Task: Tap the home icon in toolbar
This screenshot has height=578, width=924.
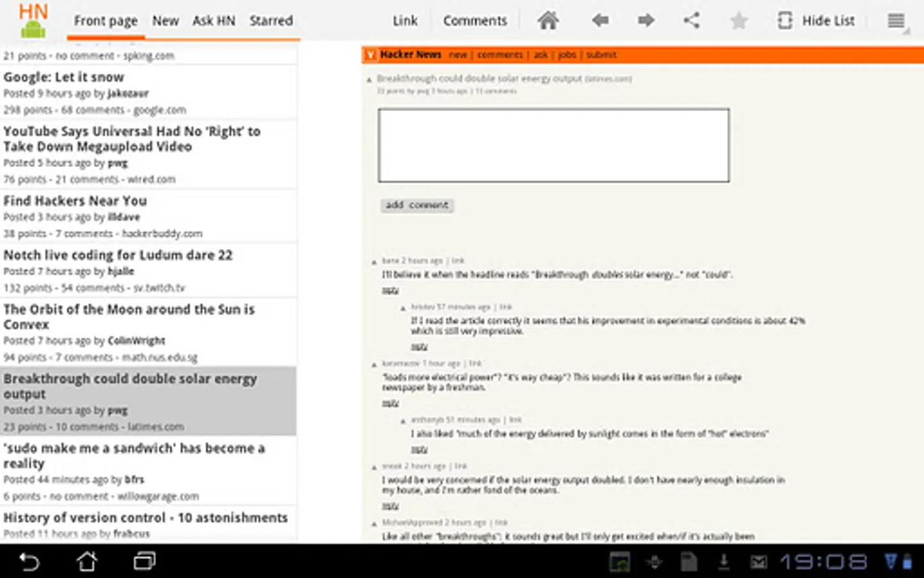Action: tap(548, 21)
